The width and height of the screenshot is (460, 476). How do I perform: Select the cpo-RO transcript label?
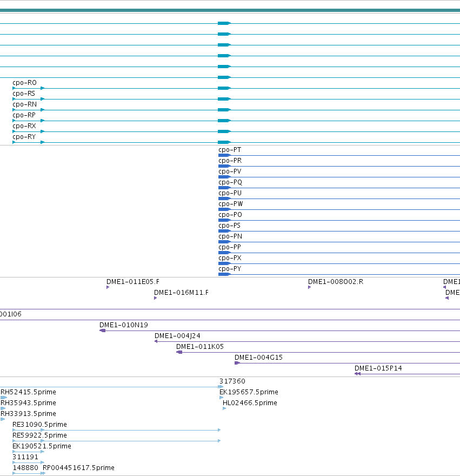(24, 83)
